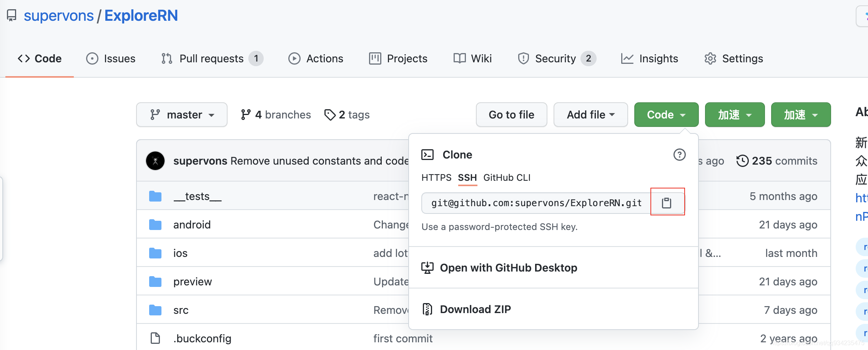Open the preview folder name

[193, 282]
